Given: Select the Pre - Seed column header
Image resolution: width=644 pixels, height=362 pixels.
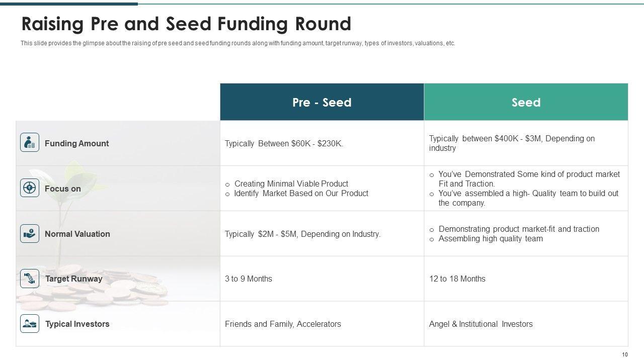Looking at the screenshot, I should [322, 102].
